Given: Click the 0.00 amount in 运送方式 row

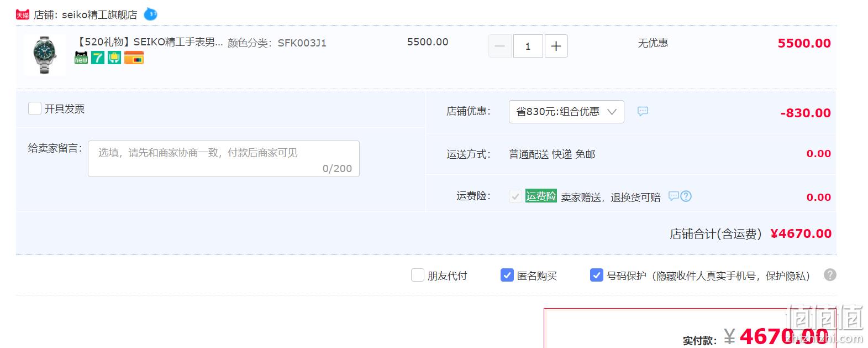Looking at the screenshot, I should 818,154.
